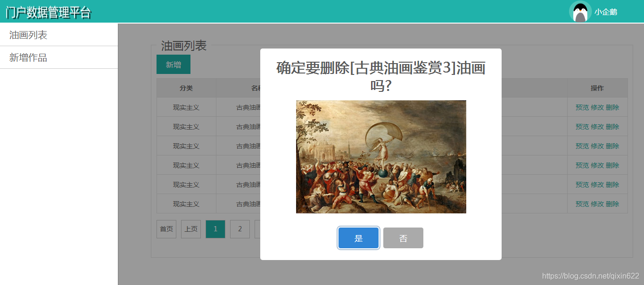This screenshot has height=285, width=644.
Task: Click 删除 in the third table row
Action: pyautogui.click(x=612, y=146)
